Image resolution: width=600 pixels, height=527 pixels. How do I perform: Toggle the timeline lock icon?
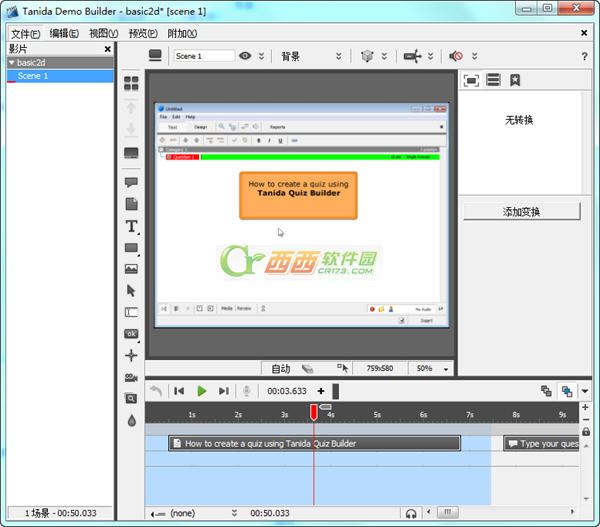click(x=586, y=432)
